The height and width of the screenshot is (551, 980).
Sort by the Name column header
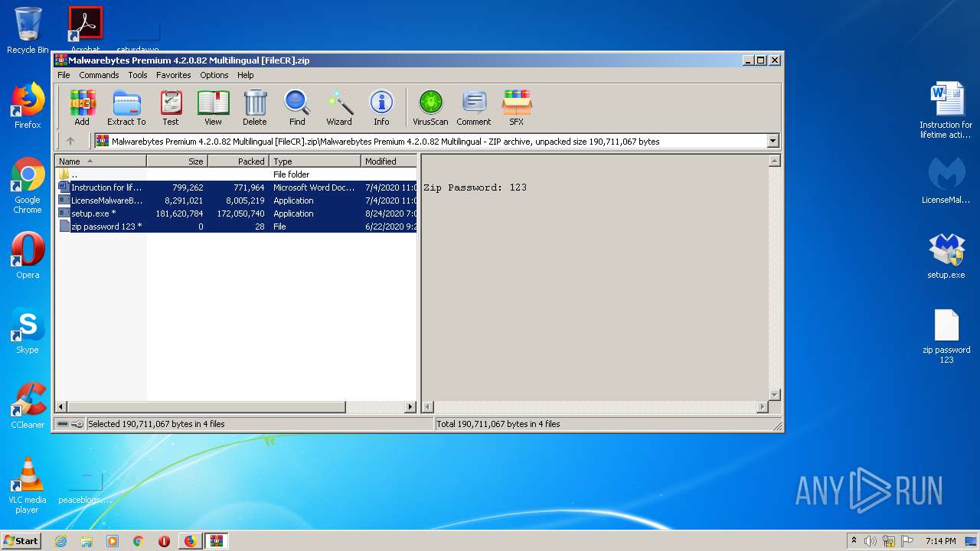pyautogui.click(x=101, y=161)
